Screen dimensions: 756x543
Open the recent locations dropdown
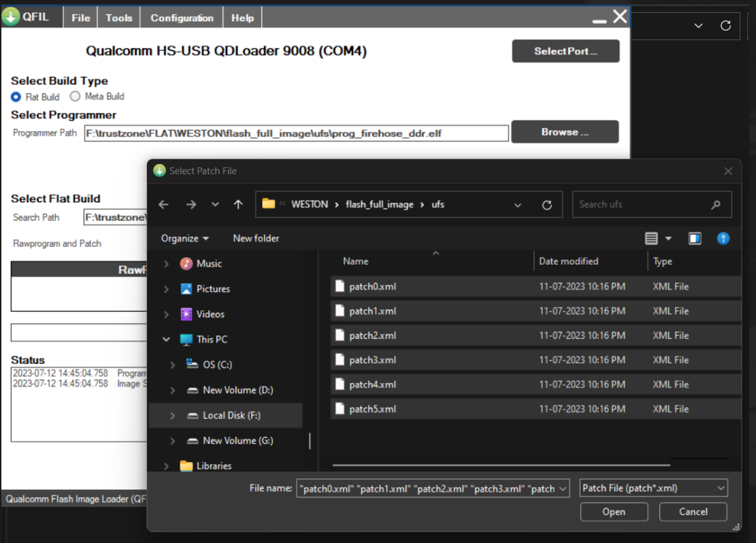[215, 204]
